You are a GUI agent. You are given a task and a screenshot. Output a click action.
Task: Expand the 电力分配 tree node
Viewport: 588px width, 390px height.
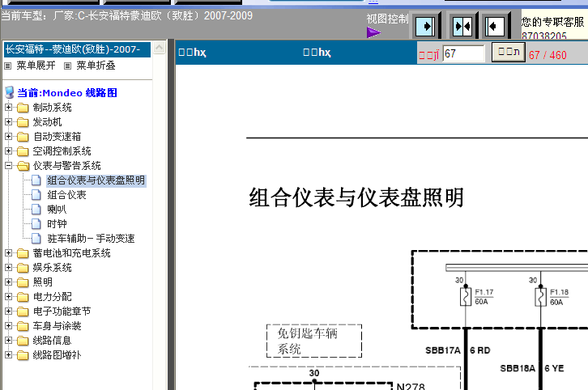[8, 297]
